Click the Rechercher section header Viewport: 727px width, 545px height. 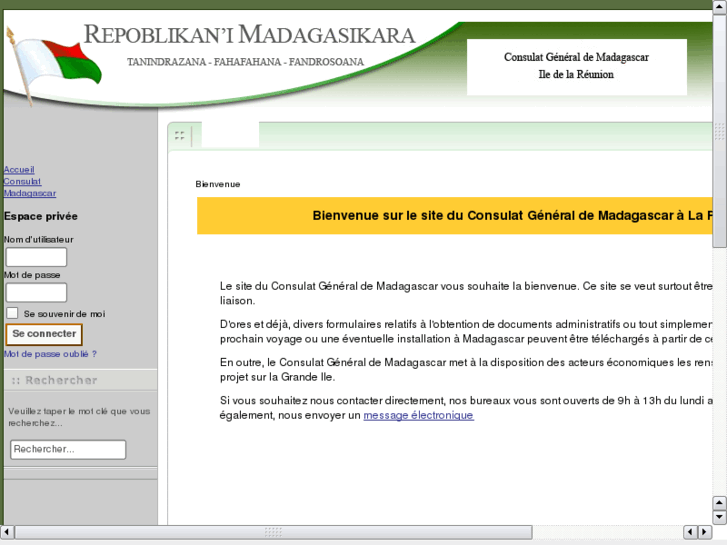coord(81,380)
